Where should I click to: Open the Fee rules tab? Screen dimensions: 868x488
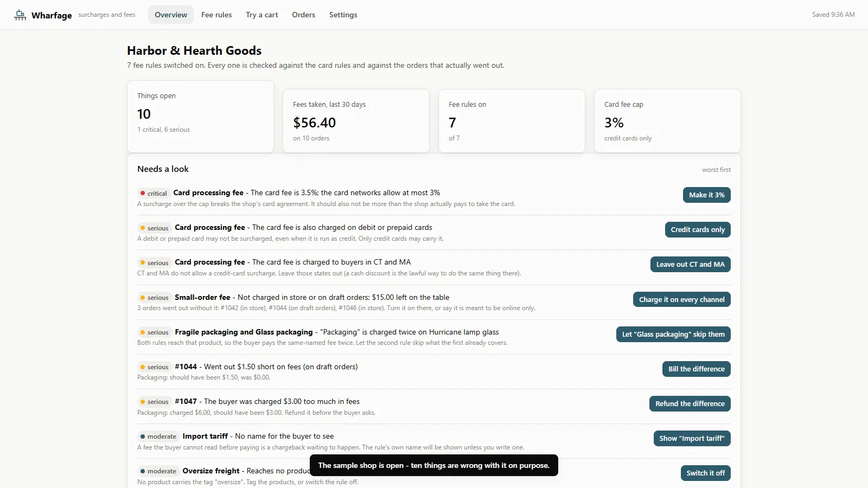[216, 15]
